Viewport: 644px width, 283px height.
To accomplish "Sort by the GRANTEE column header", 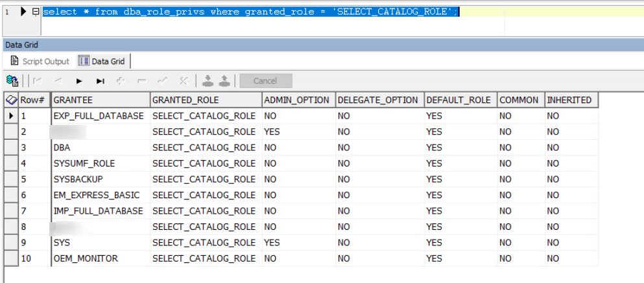I will point(101,100).
